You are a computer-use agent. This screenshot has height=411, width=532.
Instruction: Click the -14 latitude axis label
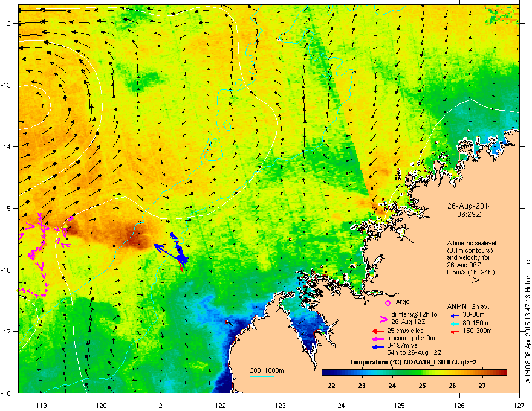point(6,146)
